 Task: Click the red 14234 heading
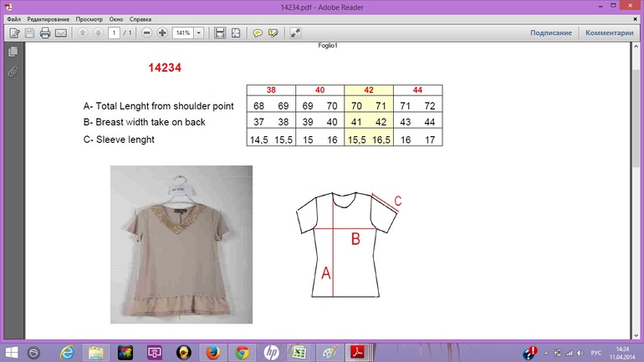pyautogui.click(x=165, y=68)
